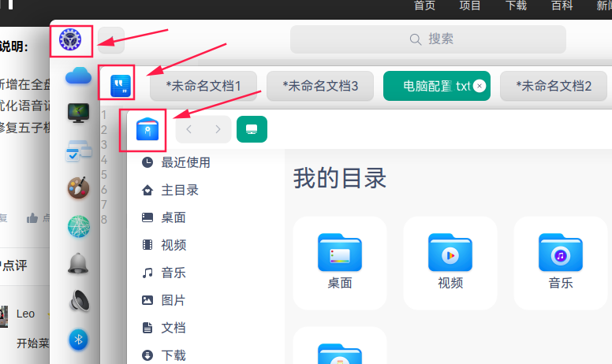Viewport: 612px width, 364px height.
Task: Open the personalization paint palette icon
Action: point(78,188)
